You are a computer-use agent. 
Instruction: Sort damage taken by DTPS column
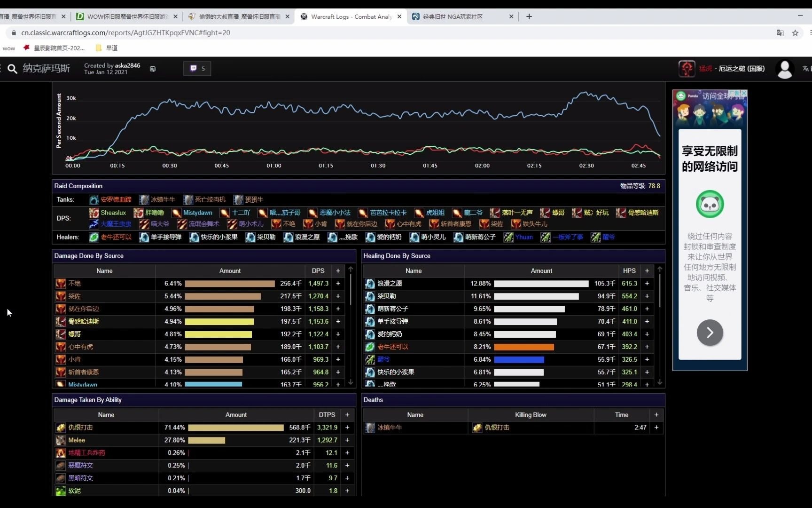[327, 415]
